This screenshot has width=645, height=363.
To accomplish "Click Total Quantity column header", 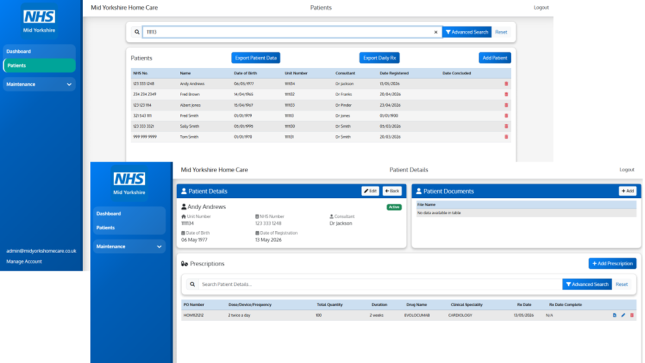I will (329, 305).
